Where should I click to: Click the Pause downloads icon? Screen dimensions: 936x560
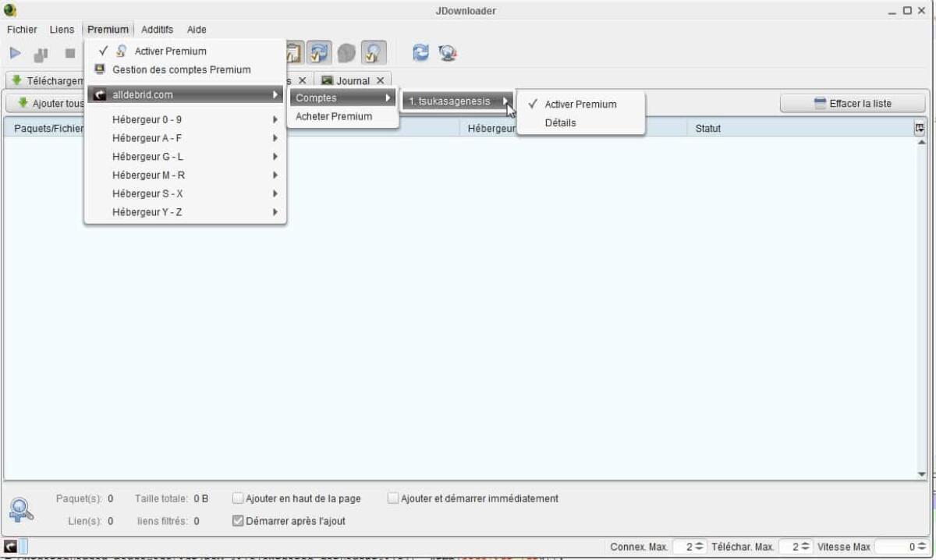(x=41, y=52)
